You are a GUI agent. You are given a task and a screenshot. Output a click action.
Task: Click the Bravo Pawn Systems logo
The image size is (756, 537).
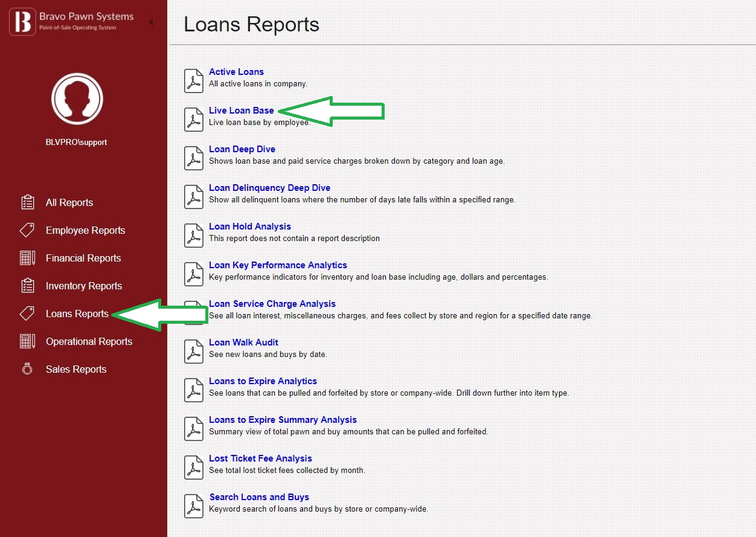tap(71, 21)
